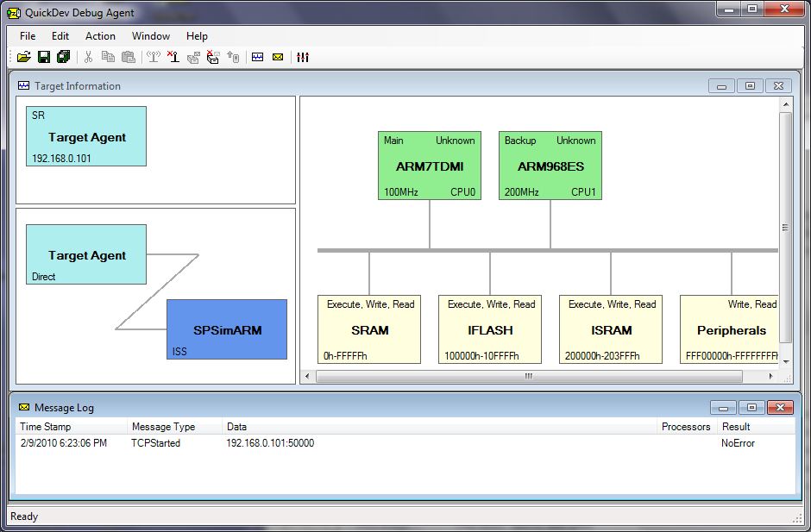Click the Data column header
Image resolution: width=811 pixels, height=532 pixels.
click(x=440, y=427)
